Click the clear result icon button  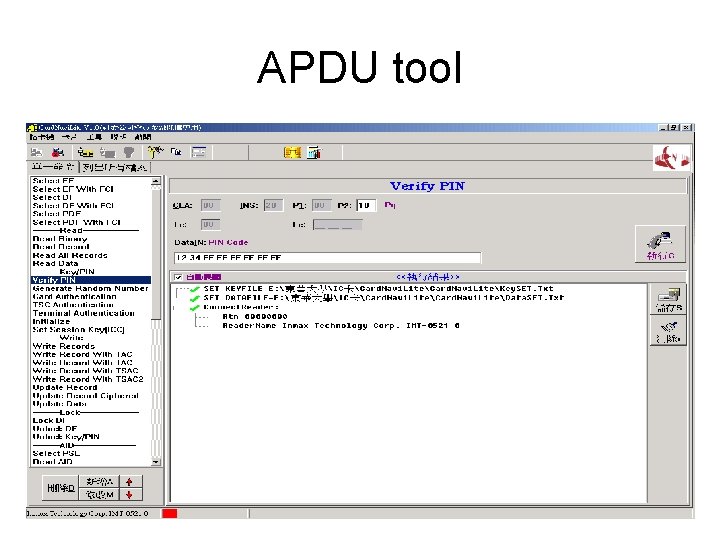pyautogui.click(x=668, y=332)
